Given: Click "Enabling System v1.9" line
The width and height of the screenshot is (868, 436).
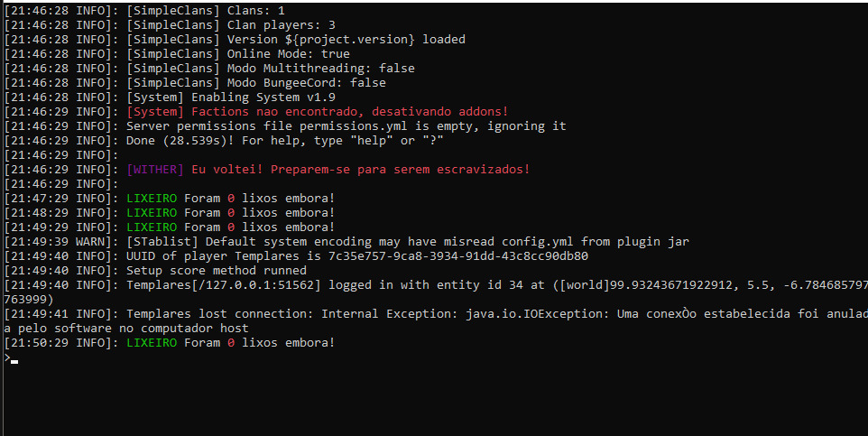Looking at the screenshot, I should pos(231,97).
